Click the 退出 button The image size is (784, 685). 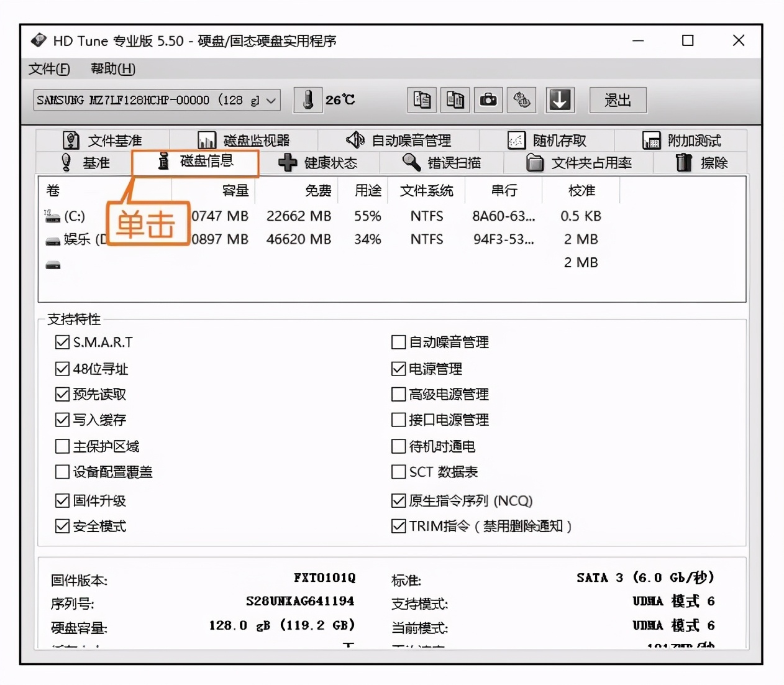pos(618,100)
